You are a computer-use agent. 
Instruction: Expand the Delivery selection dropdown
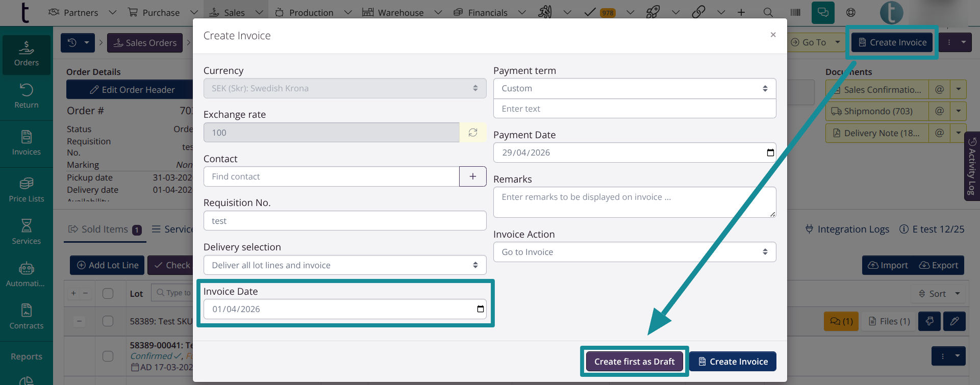coord(344,265)
